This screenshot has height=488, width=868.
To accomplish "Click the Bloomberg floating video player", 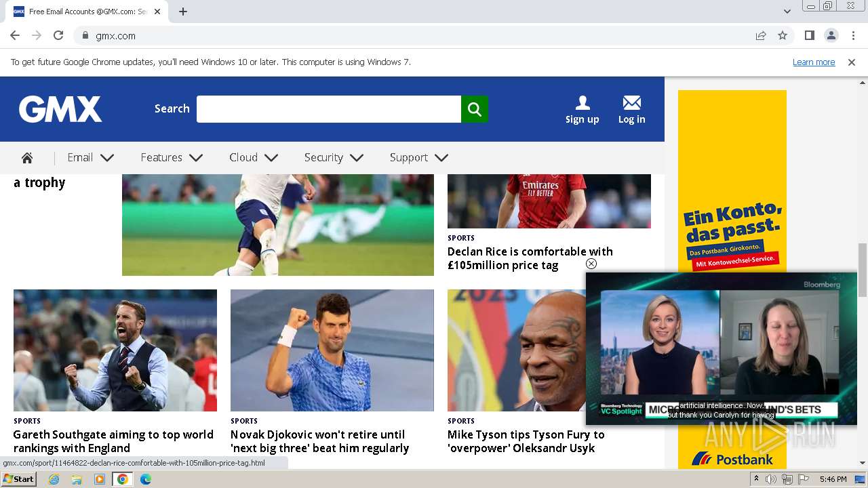I will [x=722, y=348].
